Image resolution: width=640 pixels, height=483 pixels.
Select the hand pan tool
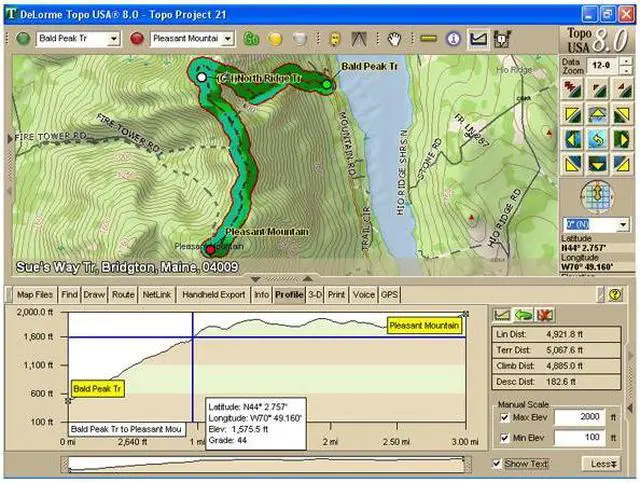395,38
